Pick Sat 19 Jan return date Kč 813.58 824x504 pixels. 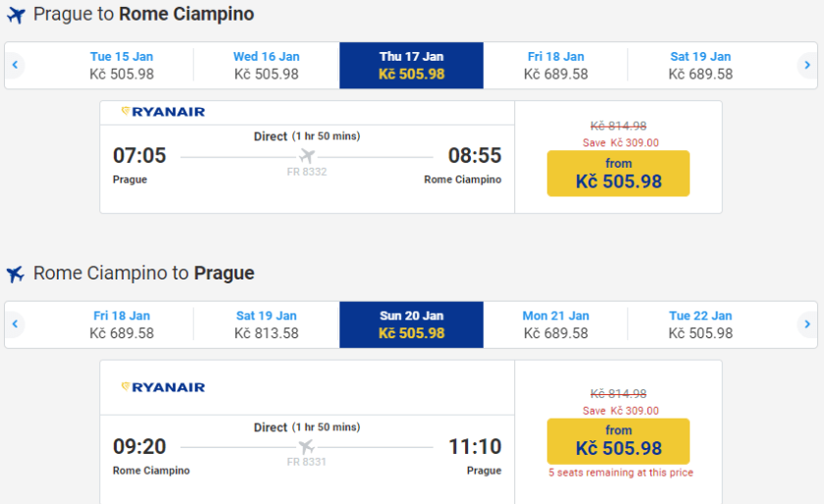coord(266,325)
